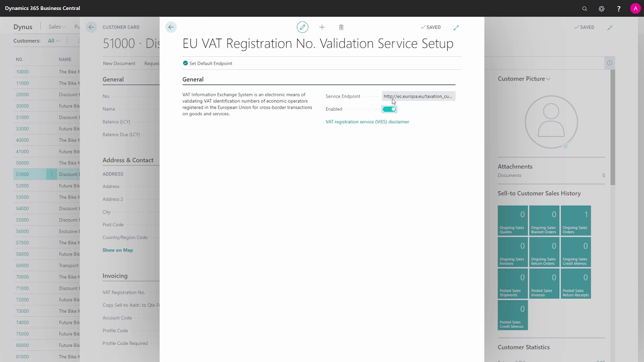Open customer number 10000
This screenshot has height=362, width=644.
(x=22, y=72)
